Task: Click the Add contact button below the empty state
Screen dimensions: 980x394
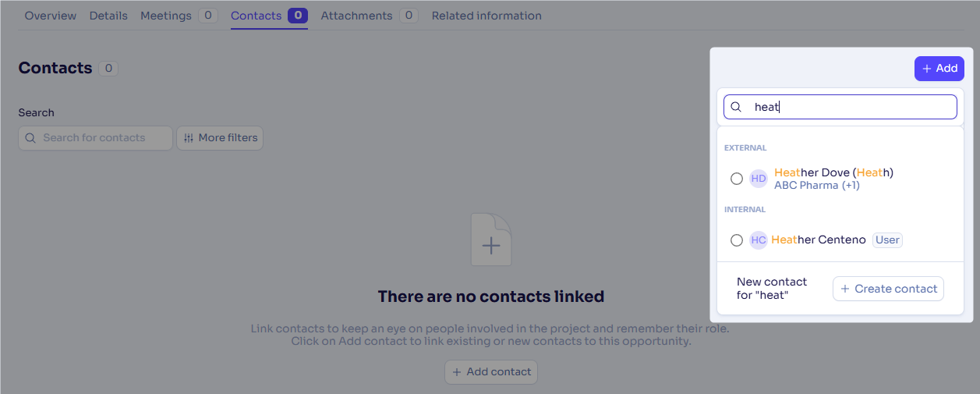Action: (x=491, y=372)
